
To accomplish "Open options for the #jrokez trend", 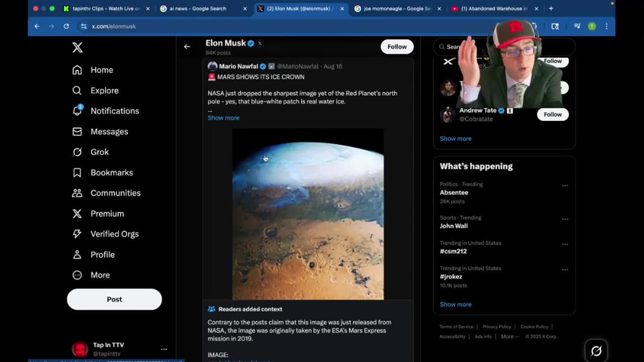I will coord(565,269).
